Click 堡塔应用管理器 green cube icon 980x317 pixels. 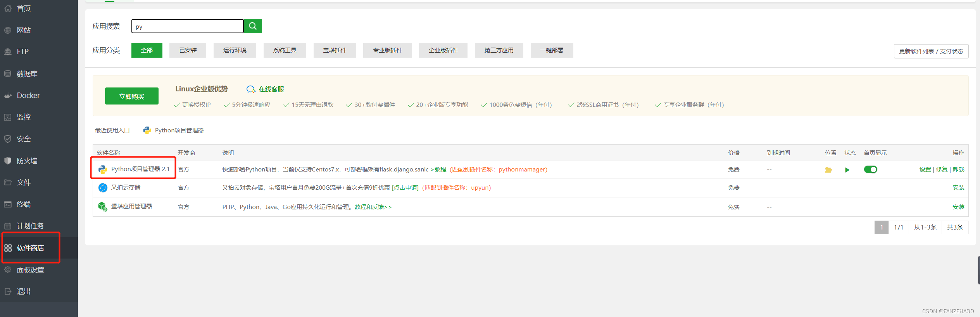click(103, 207)
